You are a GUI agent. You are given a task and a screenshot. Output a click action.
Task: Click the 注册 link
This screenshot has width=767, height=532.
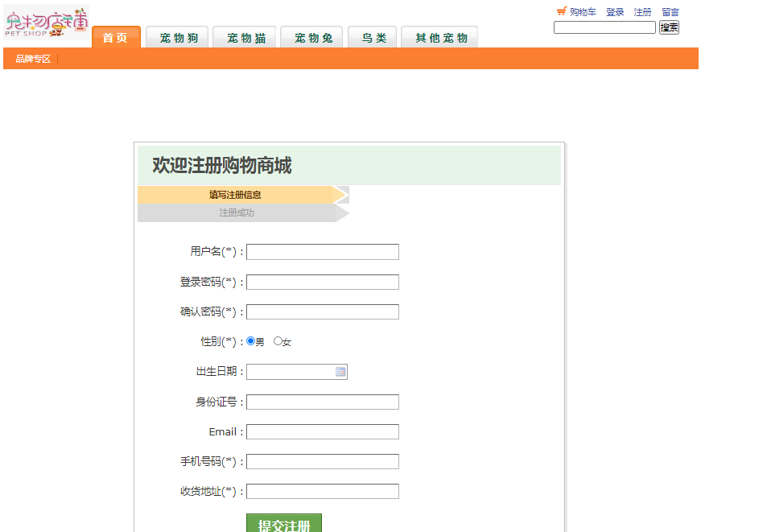tap(643, 12)
